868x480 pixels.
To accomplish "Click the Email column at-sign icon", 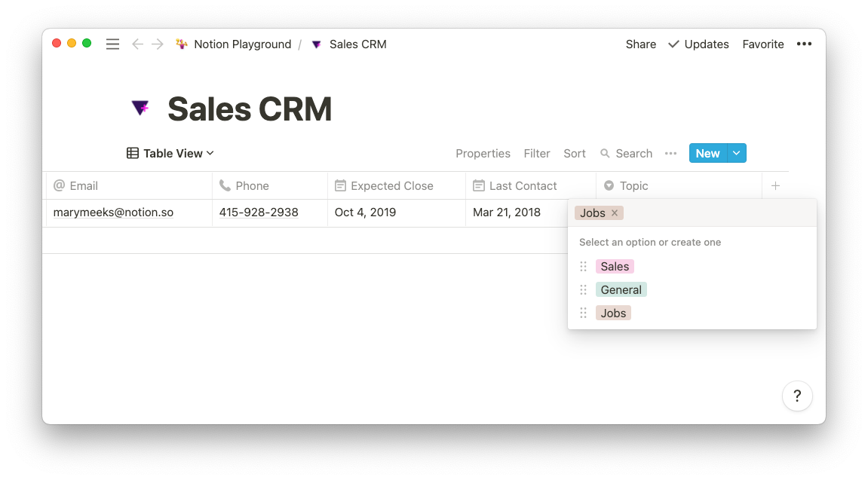I will [x=60, y=185].
